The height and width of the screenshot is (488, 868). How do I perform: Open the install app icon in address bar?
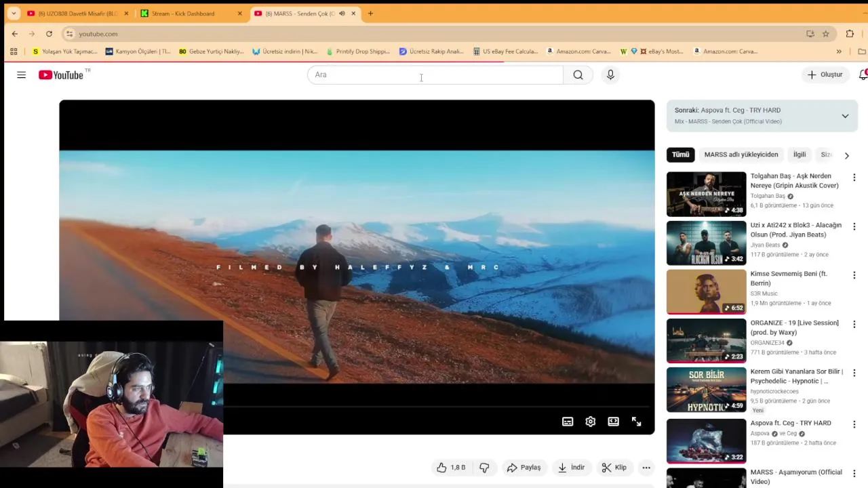pos(810,34)
